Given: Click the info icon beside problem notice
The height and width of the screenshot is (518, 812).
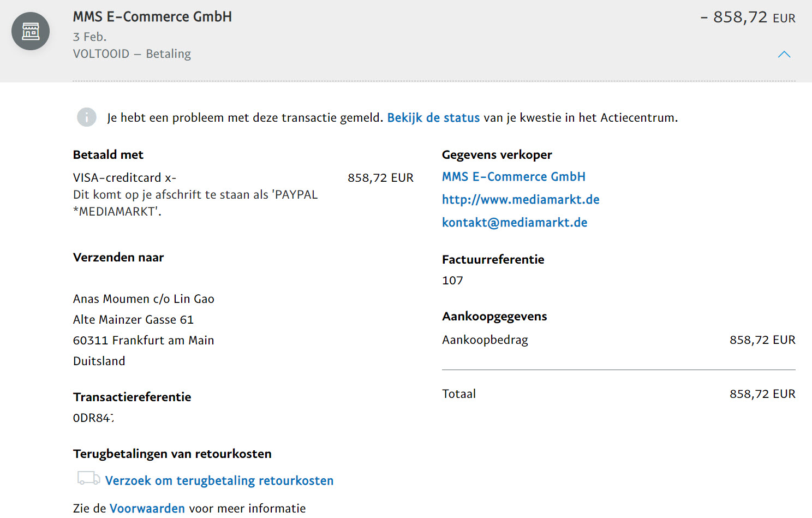Looking at the screenshot, I should click(x=86, y=117).
